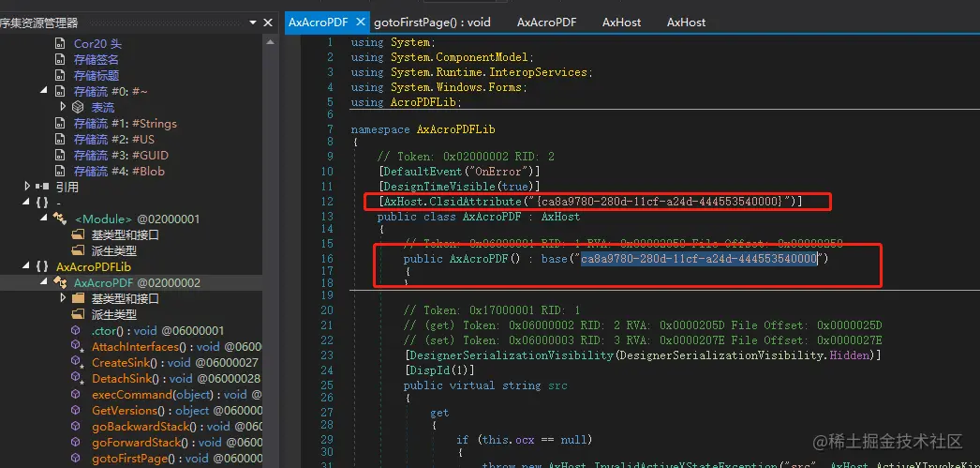
Task: Click the gotoFirstPage method icon in tree
Action: pos(76,458)
